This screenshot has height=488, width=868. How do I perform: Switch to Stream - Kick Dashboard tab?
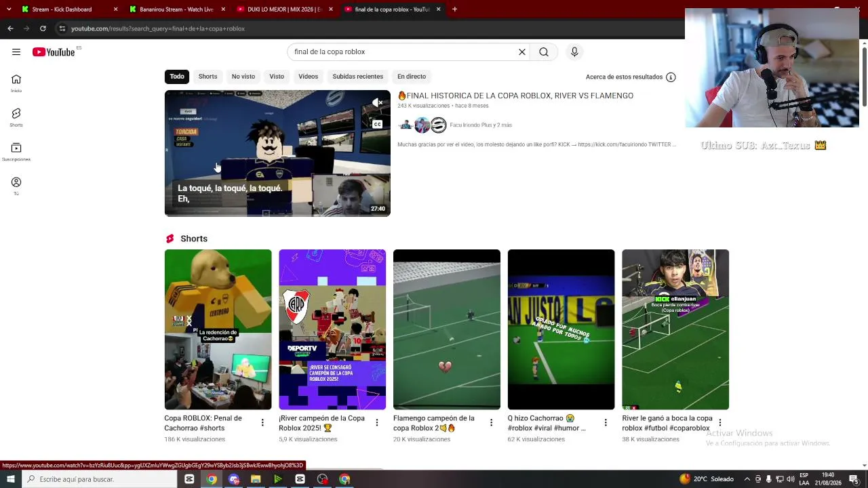point(62,9)
